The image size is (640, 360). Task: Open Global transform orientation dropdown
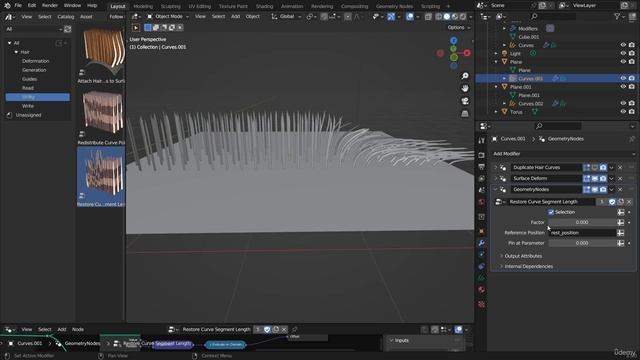[286, 16]
